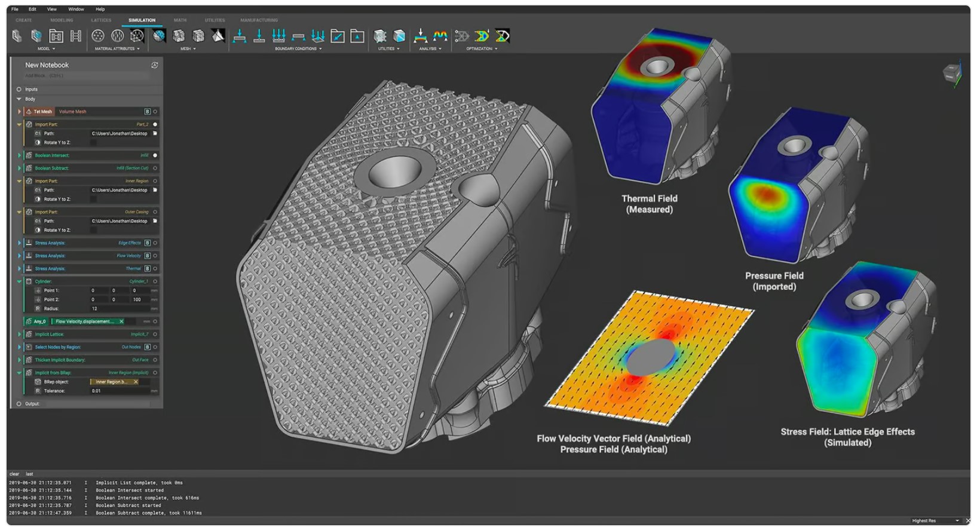Click rightmost topology optimization icon in toolbar

tap(503, 36)
